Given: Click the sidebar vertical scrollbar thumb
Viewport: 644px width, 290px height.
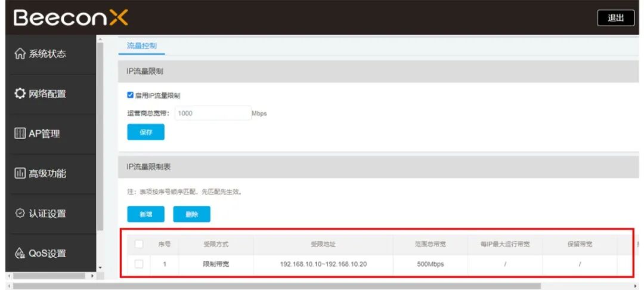Looking at the screenshot, I should click(x=100, y=135).
